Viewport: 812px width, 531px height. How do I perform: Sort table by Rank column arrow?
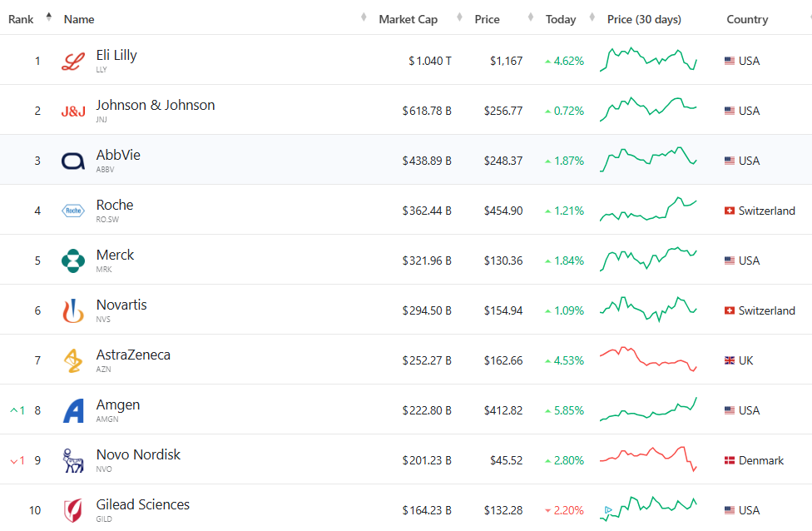point(49,17)
